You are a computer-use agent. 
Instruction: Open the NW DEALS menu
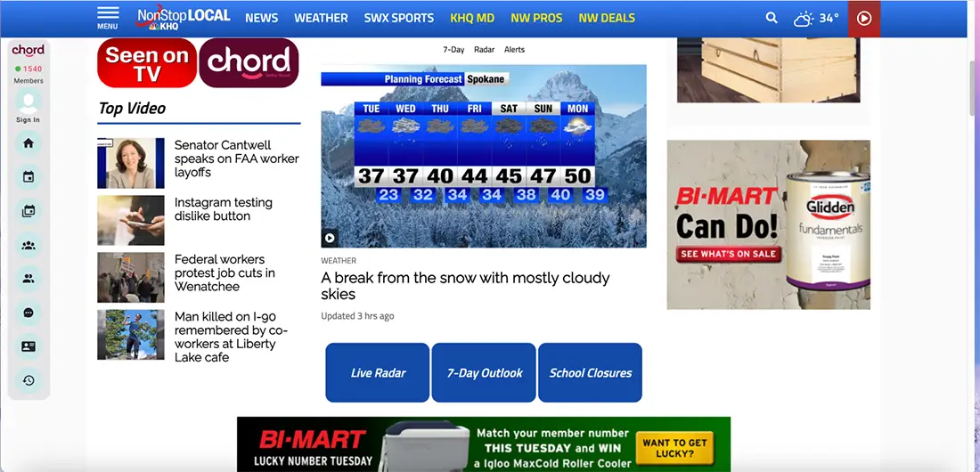[606, 18]
